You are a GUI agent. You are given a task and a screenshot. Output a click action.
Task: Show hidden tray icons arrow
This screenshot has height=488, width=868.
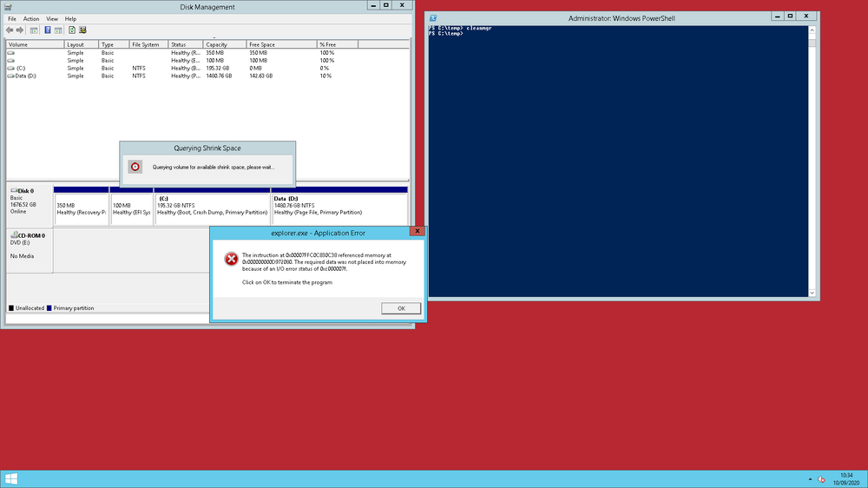point(810,479)
